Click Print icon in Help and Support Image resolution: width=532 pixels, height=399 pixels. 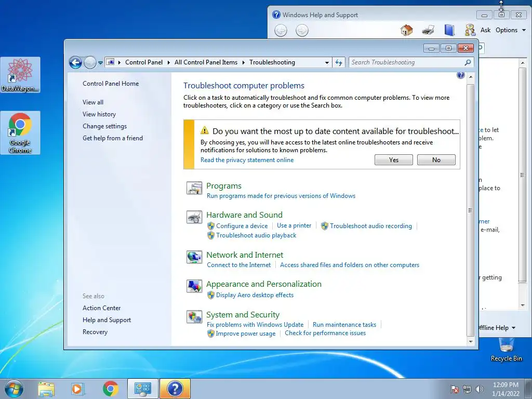tap(428, 30)
